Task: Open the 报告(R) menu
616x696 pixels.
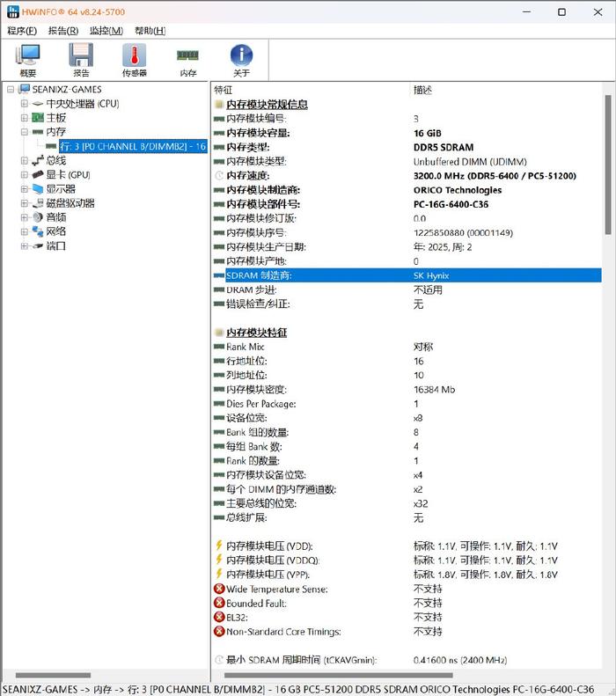Action: 63,31
